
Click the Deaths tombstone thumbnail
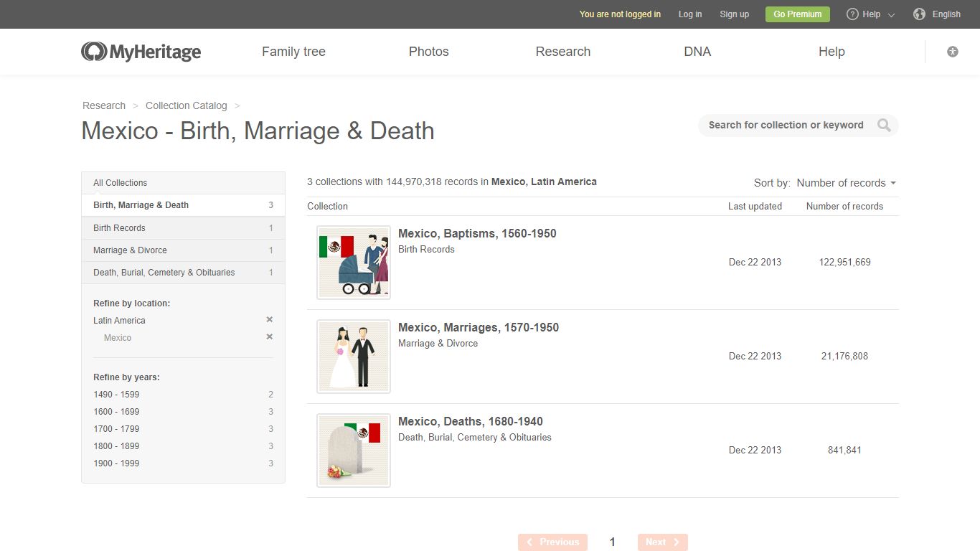pyautogui.click(x=354, y=451)
